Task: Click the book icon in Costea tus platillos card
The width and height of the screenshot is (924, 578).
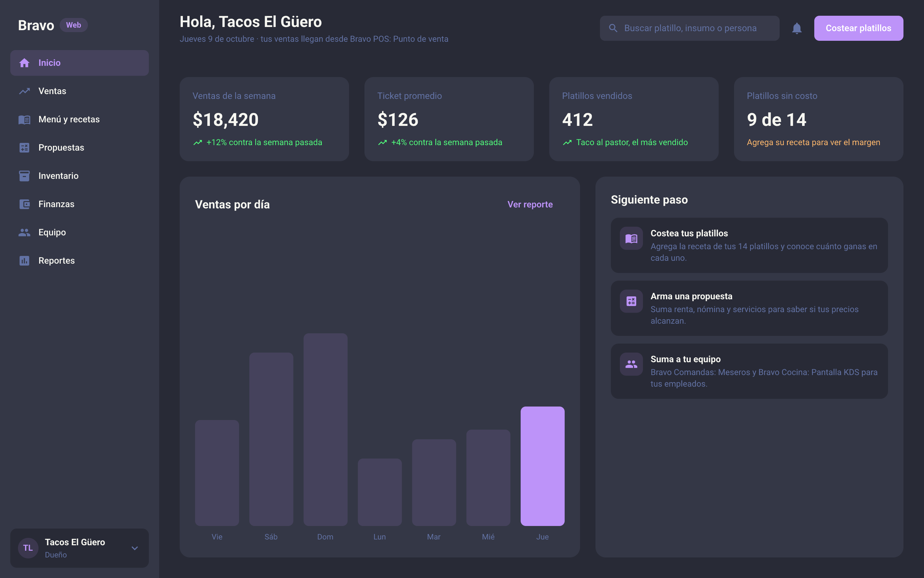Action: [631, 239]
